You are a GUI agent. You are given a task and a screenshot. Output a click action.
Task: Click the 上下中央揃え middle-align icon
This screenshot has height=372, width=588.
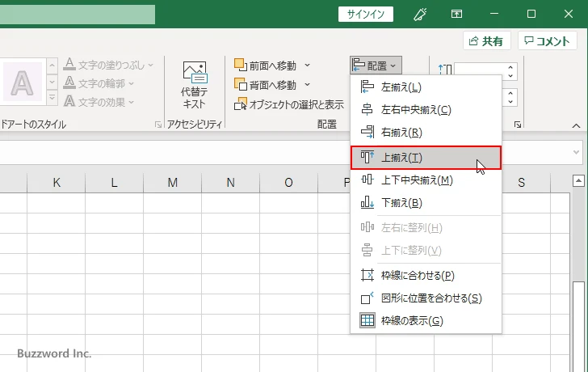click(367, 180)
